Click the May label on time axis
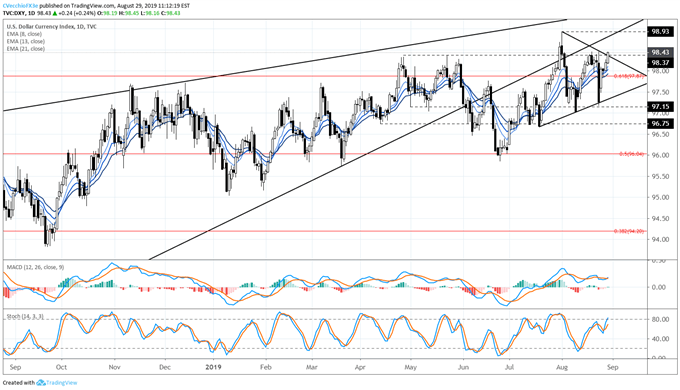The width and height of the screenshot is (680, 390). point(410,367)
